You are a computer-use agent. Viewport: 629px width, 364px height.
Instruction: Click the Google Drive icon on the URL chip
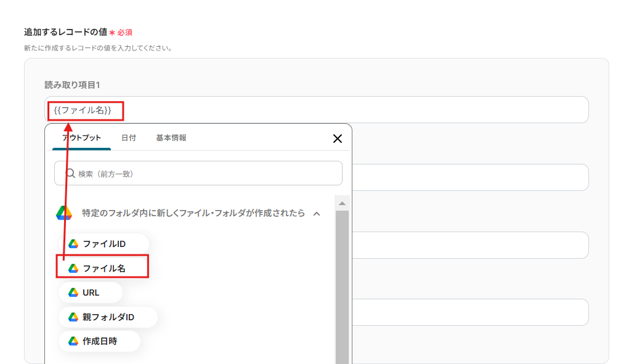click(x=73, y=292)
